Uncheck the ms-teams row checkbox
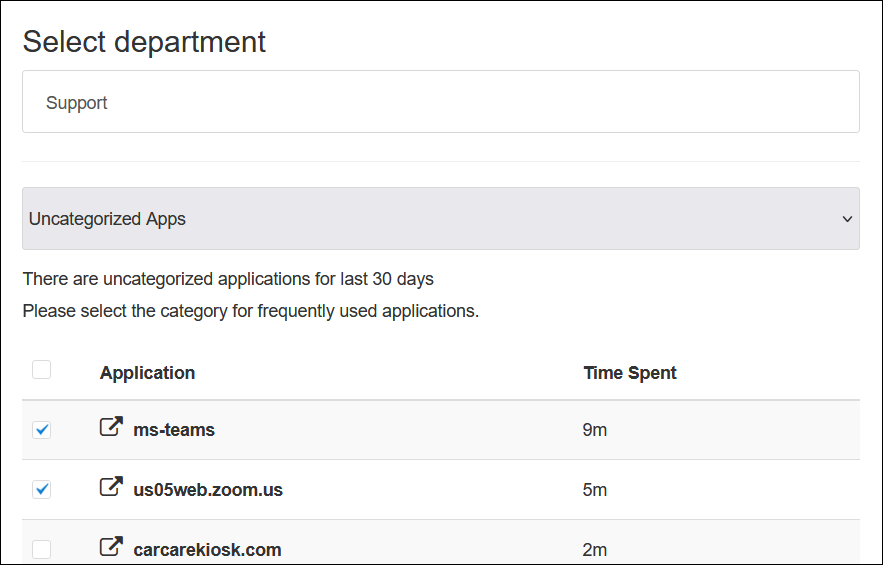 click(42, 430)
